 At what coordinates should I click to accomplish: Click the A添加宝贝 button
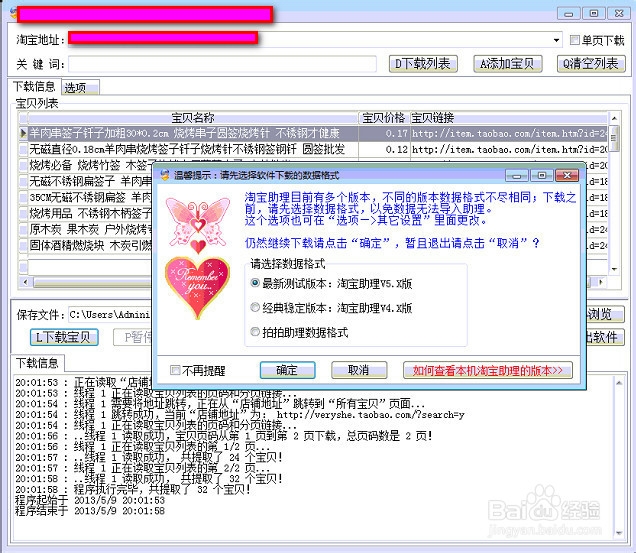507,64
